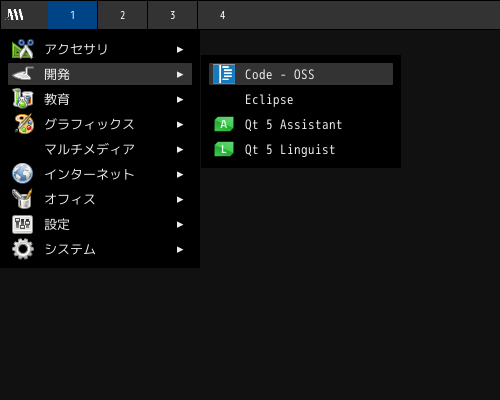Expand the オフィス submenu arrow
500x400 pixels.
[x=180, y=200]
